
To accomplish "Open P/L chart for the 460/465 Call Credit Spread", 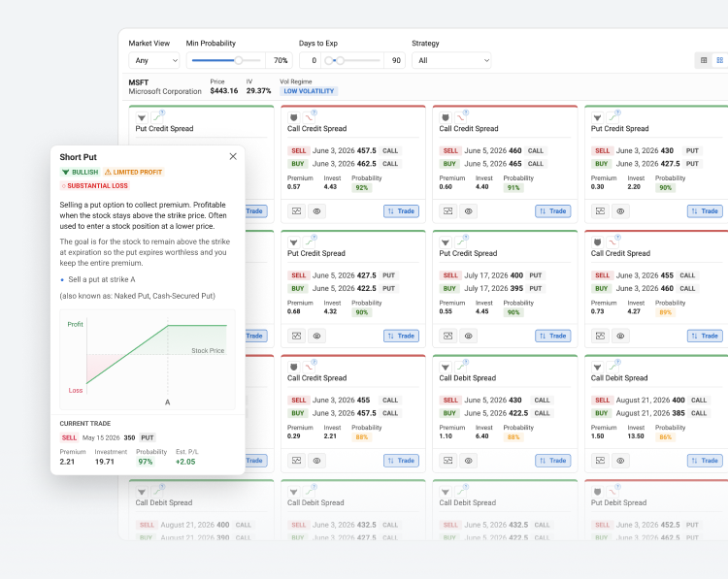I will click(x=448, y=211).
